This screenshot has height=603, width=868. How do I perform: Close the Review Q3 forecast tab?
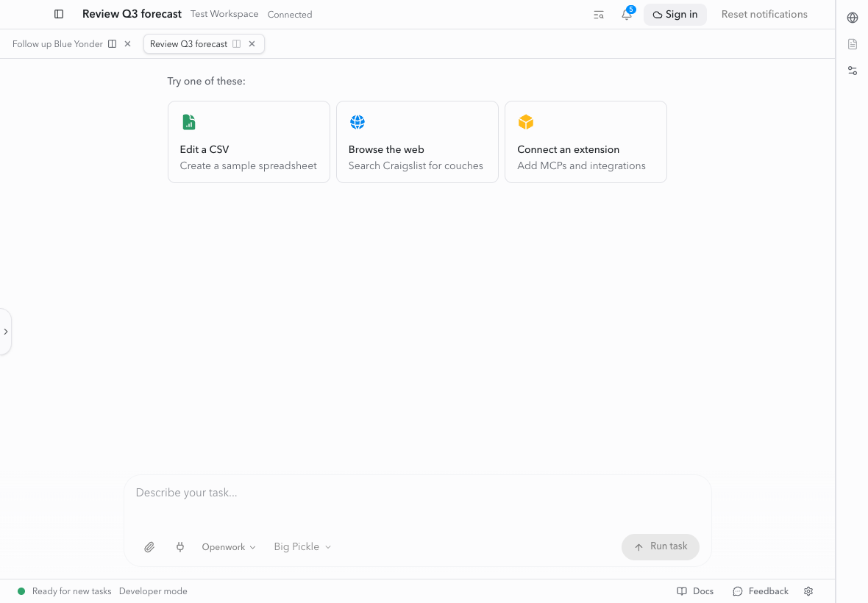(x=252, y=44)
